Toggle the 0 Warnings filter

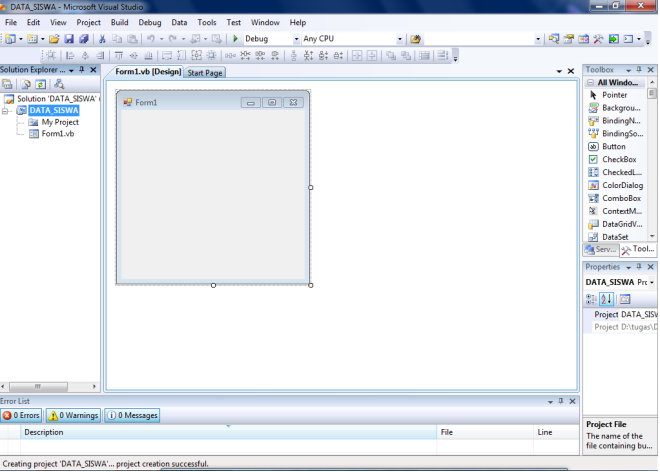click(74, 416)
